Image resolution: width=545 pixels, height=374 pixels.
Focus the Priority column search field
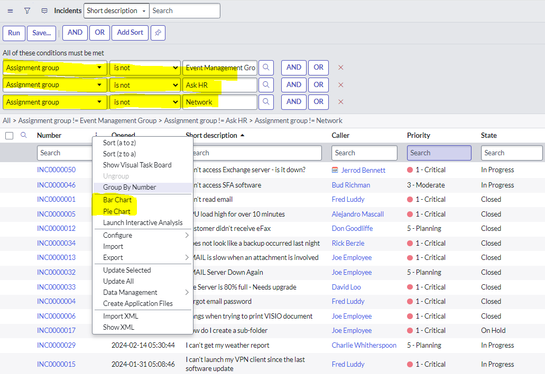pos(439,153)
